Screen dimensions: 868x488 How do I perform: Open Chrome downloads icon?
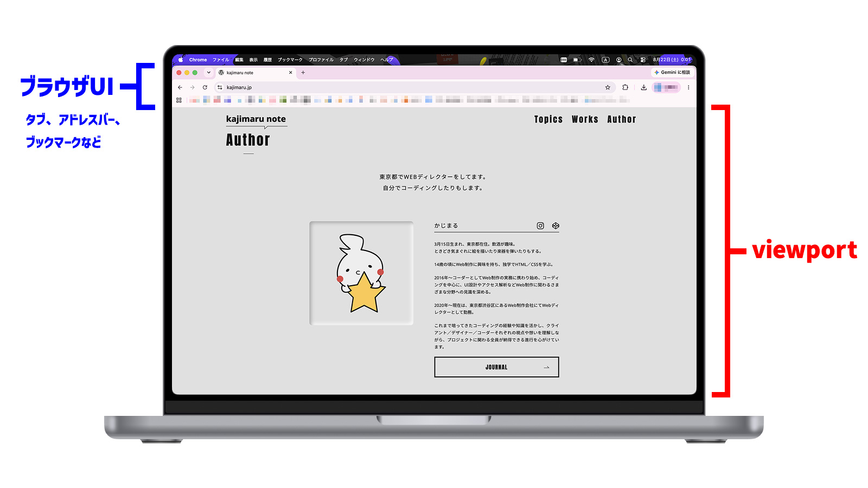click(643, 87)
